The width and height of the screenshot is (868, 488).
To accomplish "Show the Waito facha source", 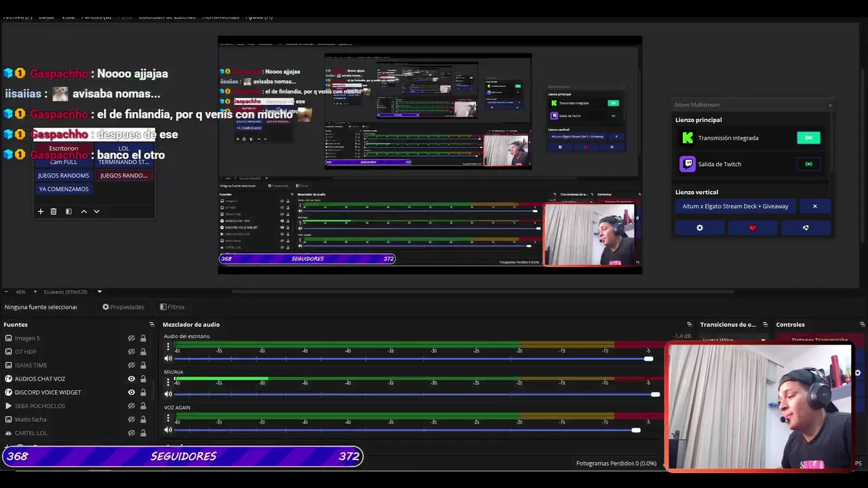I will [x=132, y=420].
